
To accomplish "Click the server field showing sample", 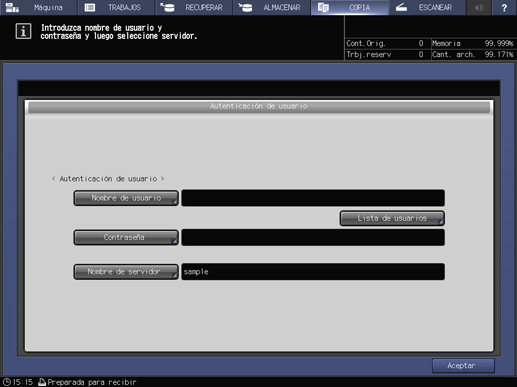I will point(313,272).
